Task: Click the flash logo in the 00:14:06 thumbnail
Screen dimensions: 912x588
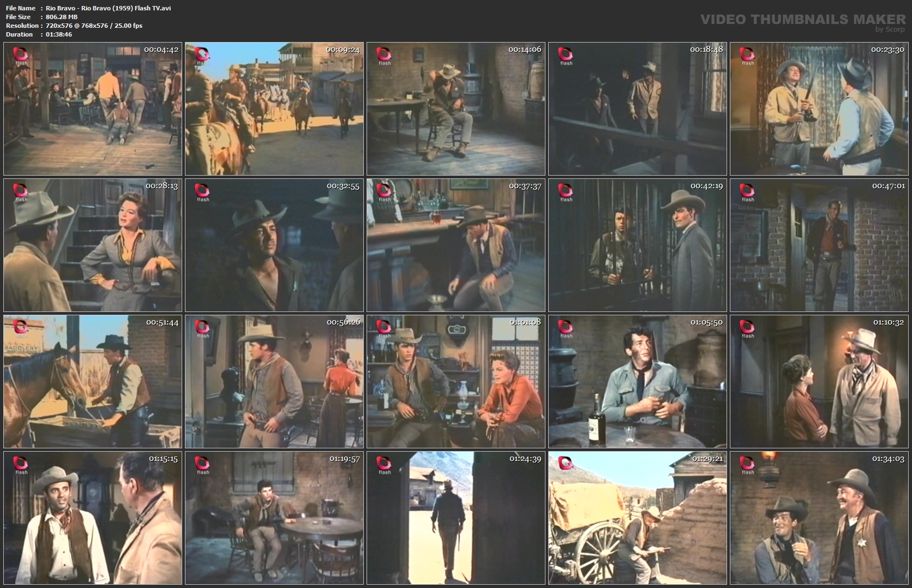Action: [385, 56]
